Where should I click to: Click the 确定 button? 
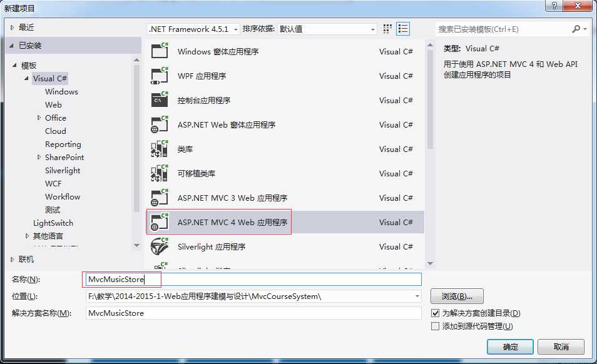pyautogui.click(x=510, y=347)
